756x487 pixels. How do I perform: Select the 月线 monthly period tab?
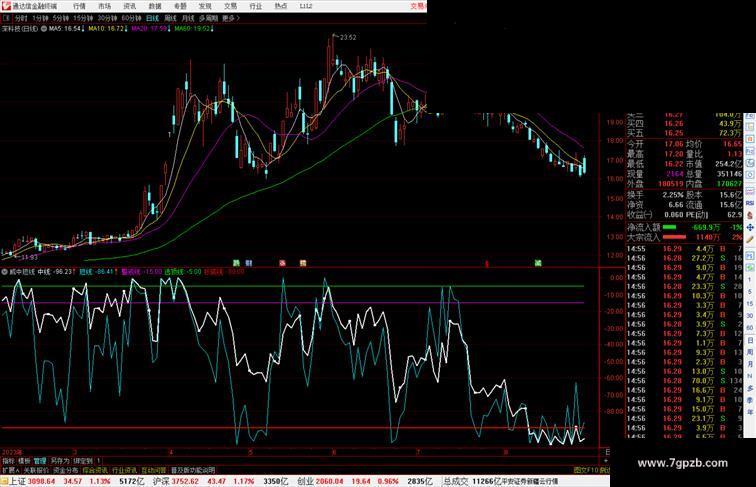coord(188,18)
